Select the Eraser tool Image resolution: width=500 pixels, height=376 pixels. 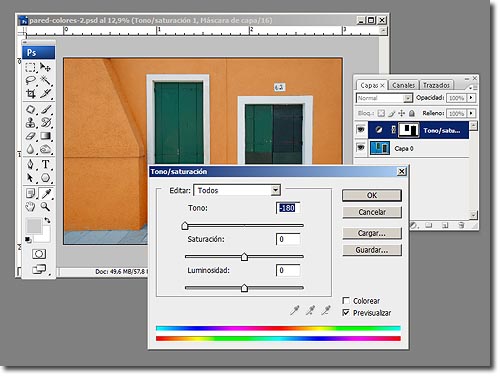[31, 136]
